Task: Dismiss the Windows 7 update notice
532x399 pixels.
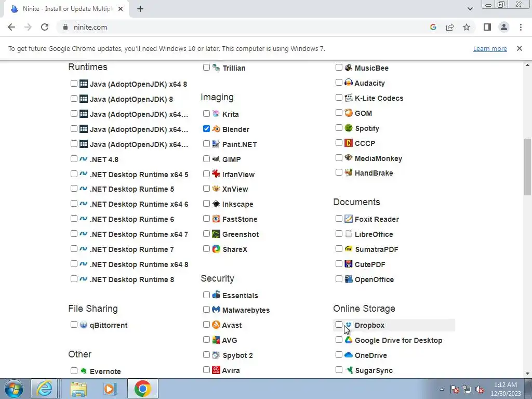Action: [x=519, y=48]
